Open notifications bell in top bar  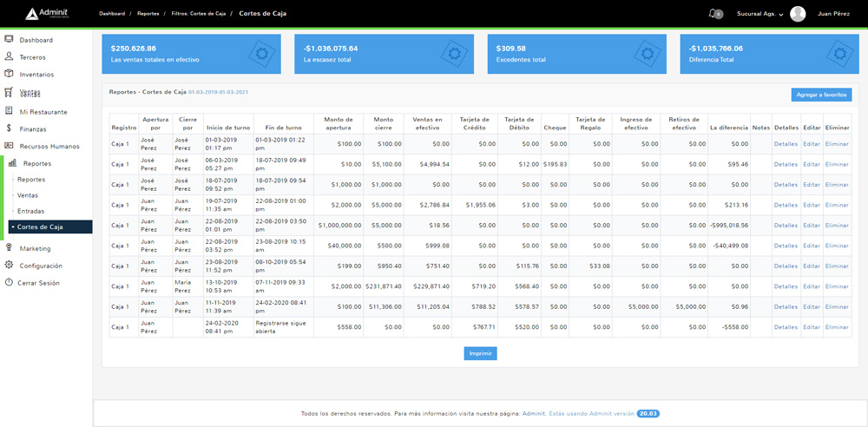pyautogui.click(x=714, y=14)
